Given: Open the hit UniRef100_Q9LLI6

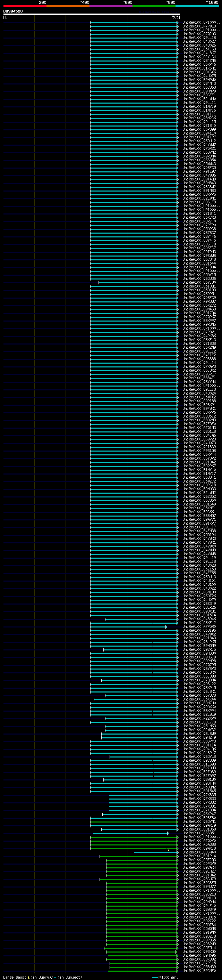Looking at the screenshot, I should pyautogui.click(x=199, y=38).
